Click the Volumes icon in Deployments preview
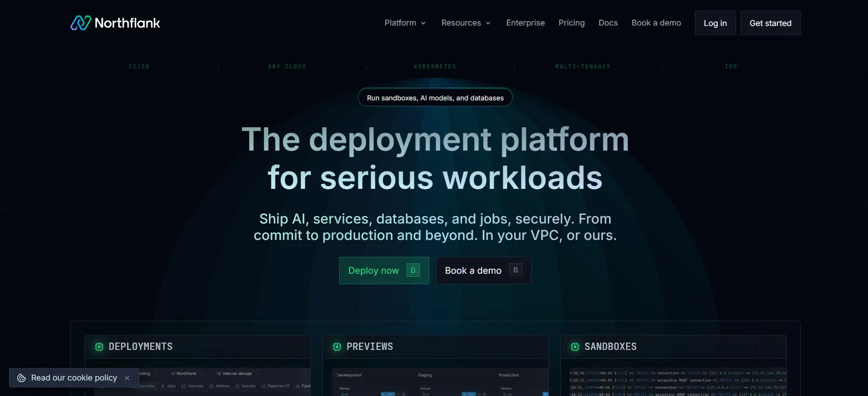The height and width of the screenshot is (396, 868). click(x=183, y=386)
